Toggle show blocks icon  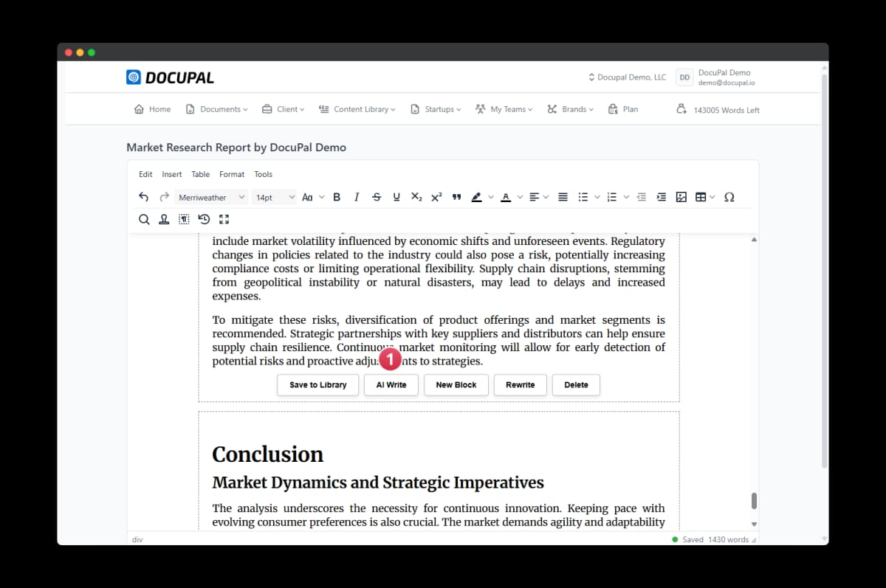point(184,219)
